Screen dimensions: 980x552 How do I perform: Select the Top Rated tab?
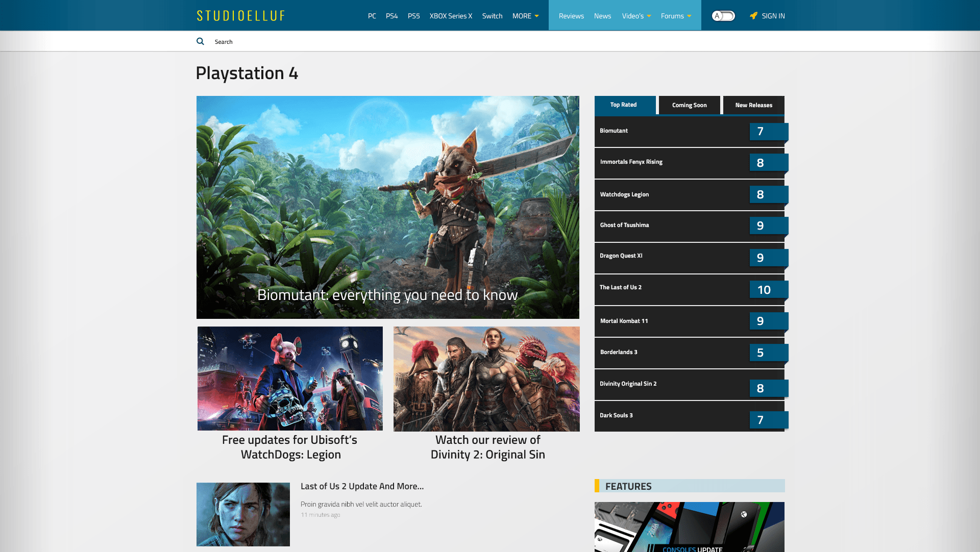click(x=625, y=105)
